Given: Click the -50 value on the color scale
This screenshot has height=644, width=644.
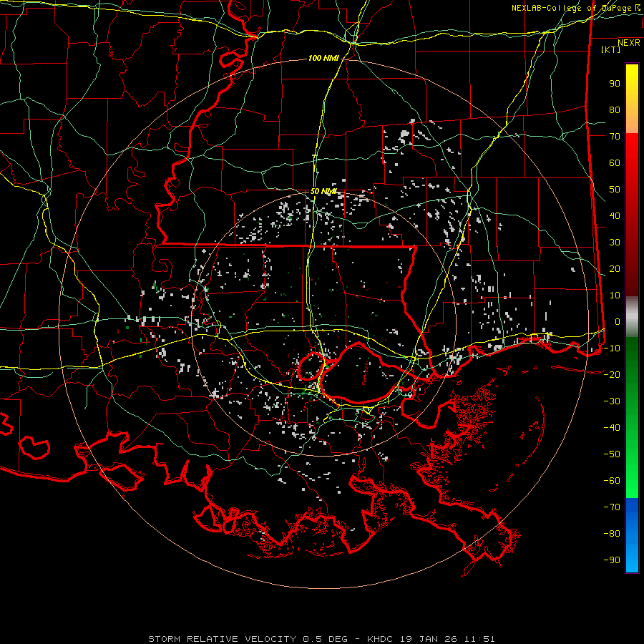Looking at the screenshot, I should coord(612,454).
